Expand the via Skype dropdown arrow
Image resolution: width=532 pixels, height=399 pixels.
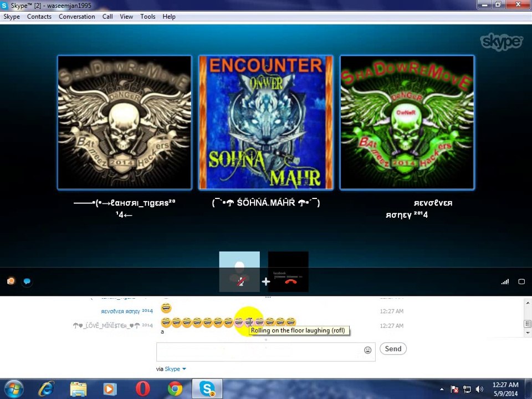pos(184,369)
